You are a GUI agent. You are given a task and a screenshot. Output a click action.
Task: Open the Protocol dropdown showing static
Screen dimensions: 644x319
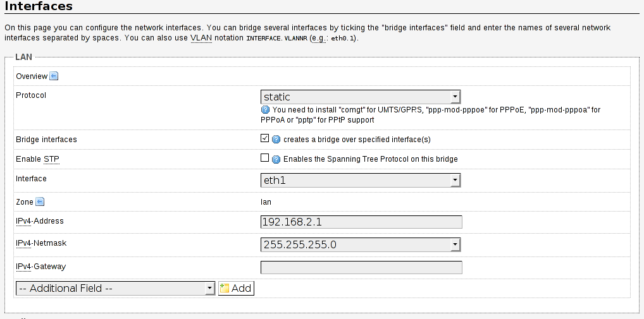(360, 97)
